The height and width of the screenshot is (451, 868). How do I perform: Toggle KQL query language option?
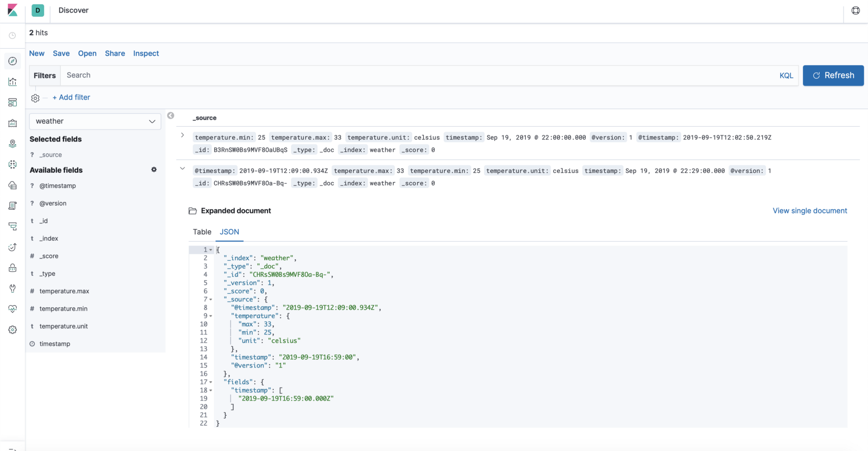(x=786, y=76)
